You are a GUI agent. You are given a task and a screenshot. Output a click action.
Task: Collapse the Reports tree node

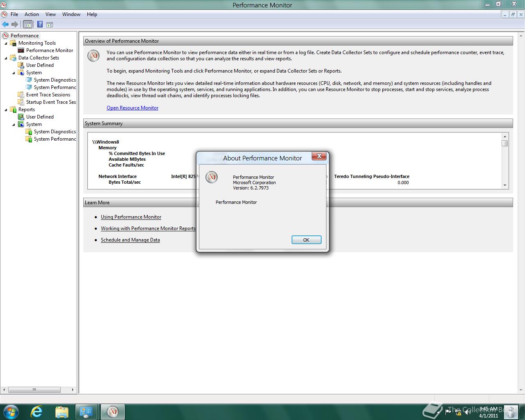[x=6, y=110]
